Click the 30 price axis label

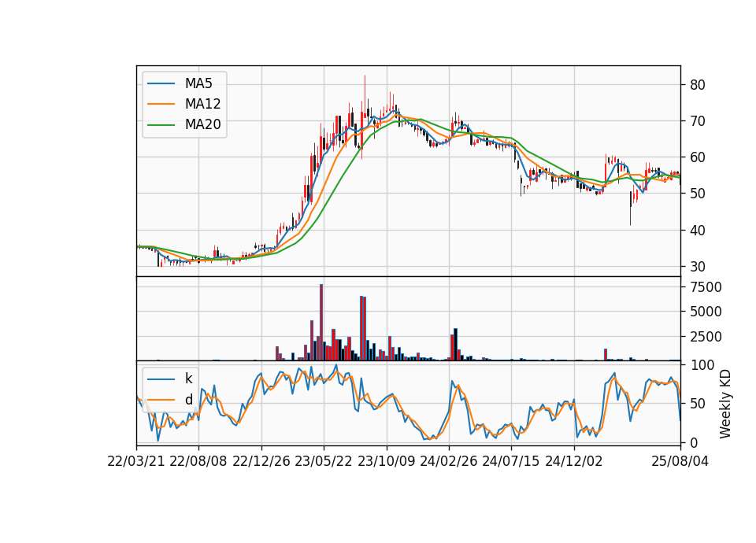(698, 267)
